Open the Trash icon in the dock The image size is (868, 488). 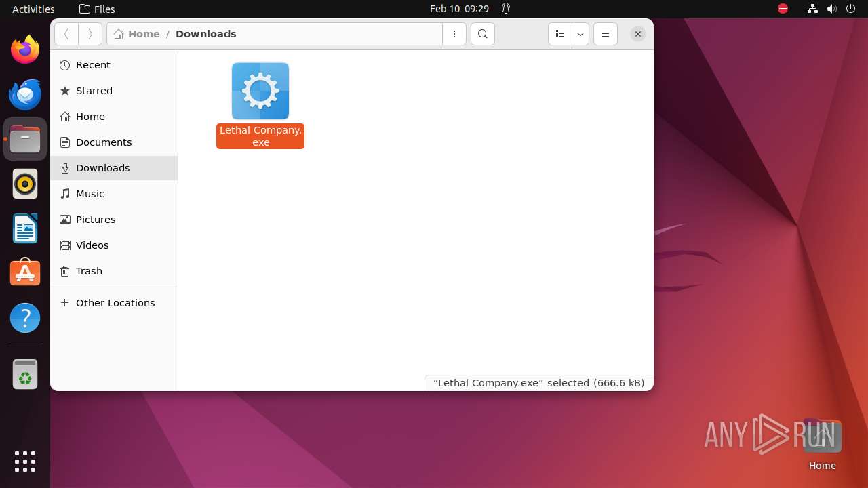click(x=25, y=374)
